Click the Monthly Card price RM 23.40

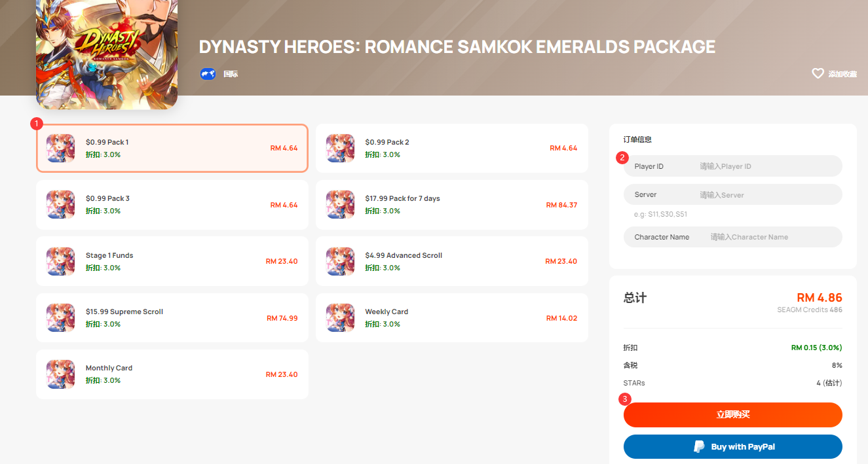tap(282, 374)
